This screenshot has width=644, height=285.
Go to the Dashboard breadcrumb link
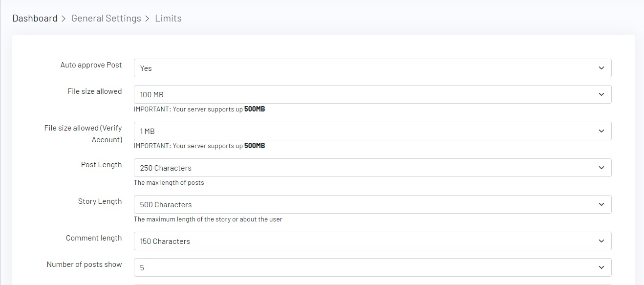pos(35,19)
